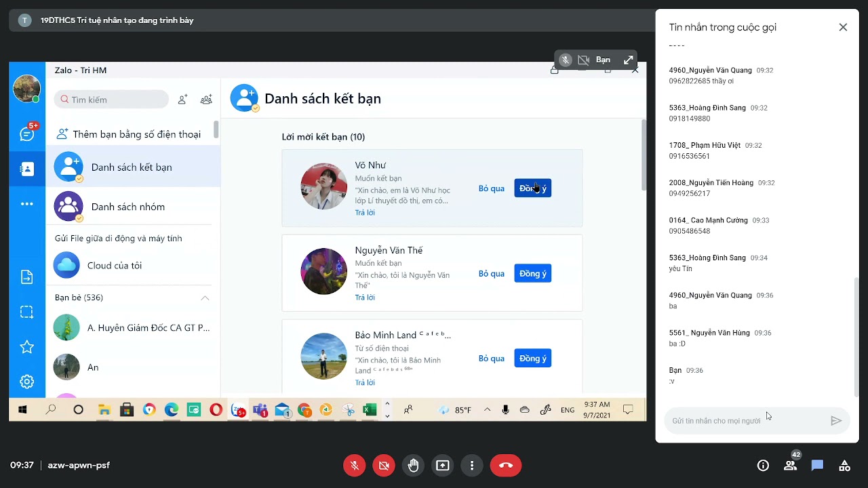Click the 85°F weather widget
The width and height of the screenshot is (868, 488).
point(456,410)
